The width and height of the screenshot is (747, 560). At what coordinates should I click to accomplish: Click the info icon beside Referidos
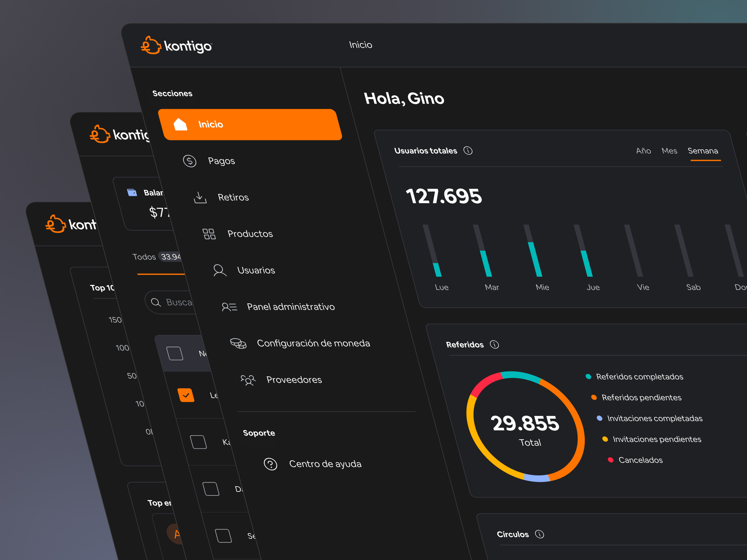(494, 344)
